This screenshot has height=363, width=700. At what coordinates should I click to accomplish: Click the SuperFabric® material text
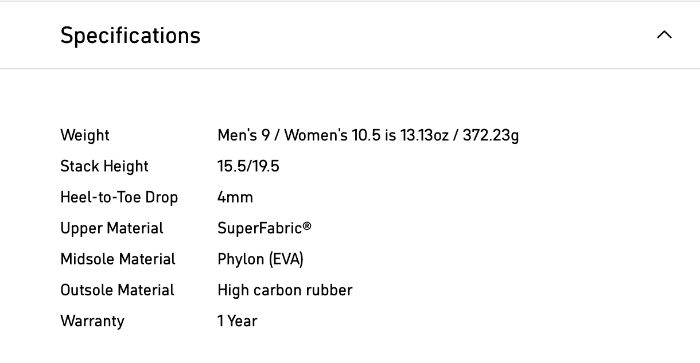[264, 228]
